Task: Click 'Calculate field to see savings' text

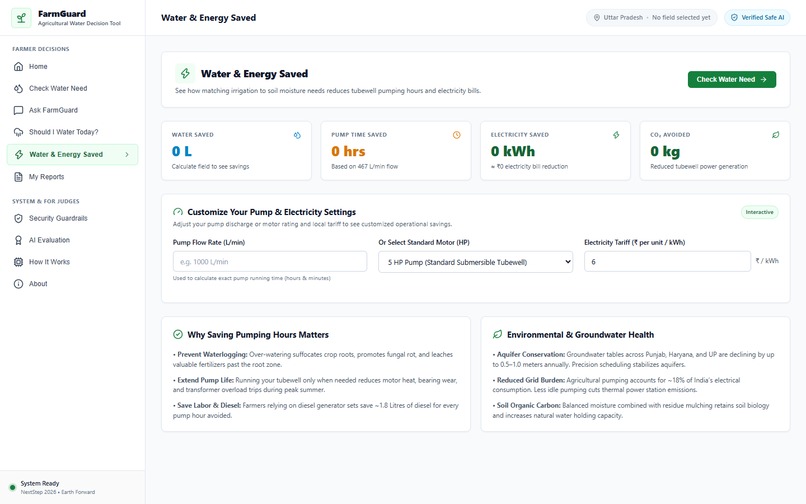Action: [210, 167]
